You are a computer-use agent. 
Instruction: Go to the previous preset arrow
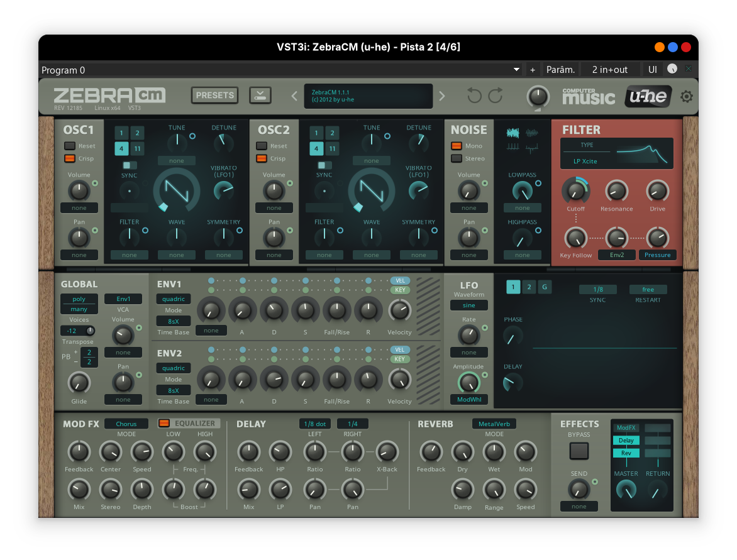point(294,96)
